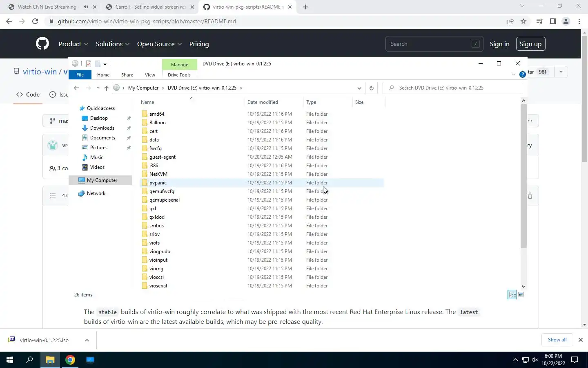Expand the File Explorer ribbon

pos(514,74)
